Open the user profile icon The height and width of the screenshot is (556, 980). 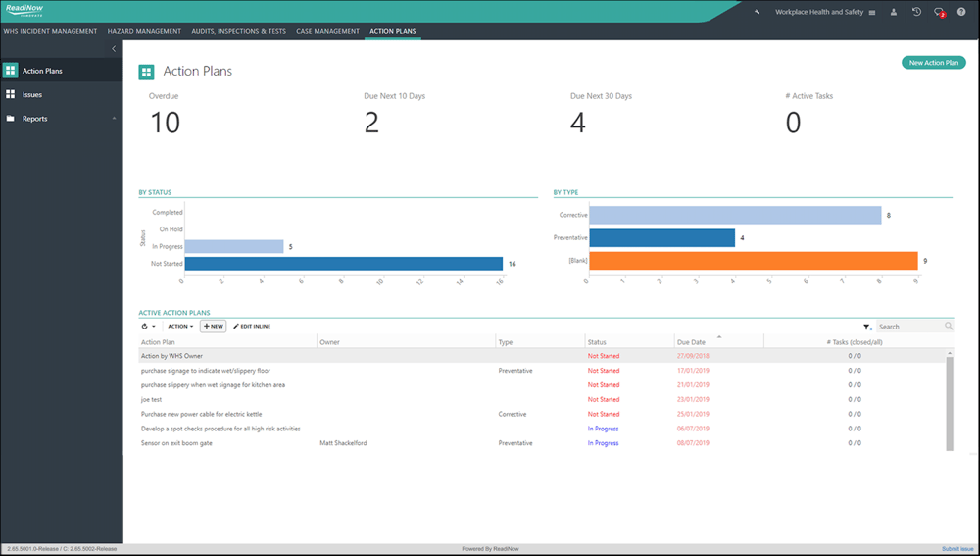[894, 12]
